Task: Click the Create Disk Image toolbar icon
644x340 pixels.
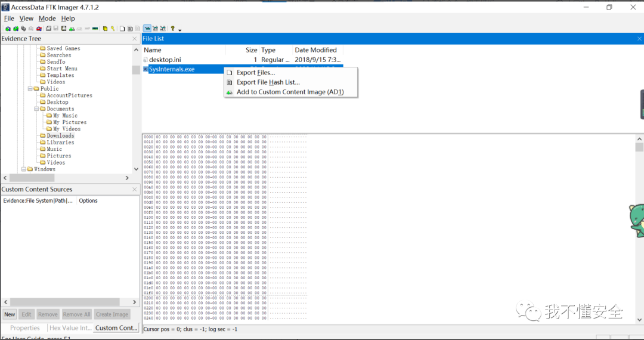Action: tap(48, 29)
